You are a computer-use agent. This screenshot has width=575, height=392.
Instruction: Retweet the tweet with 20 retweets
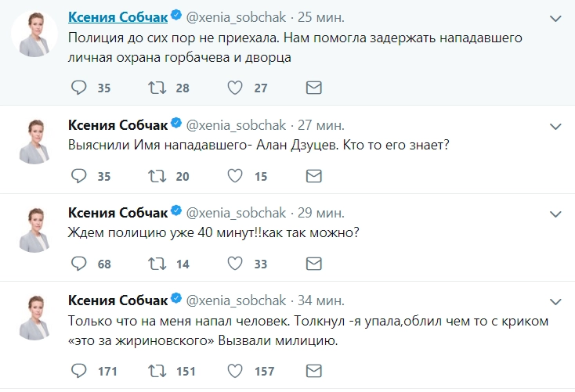(157, 176)
